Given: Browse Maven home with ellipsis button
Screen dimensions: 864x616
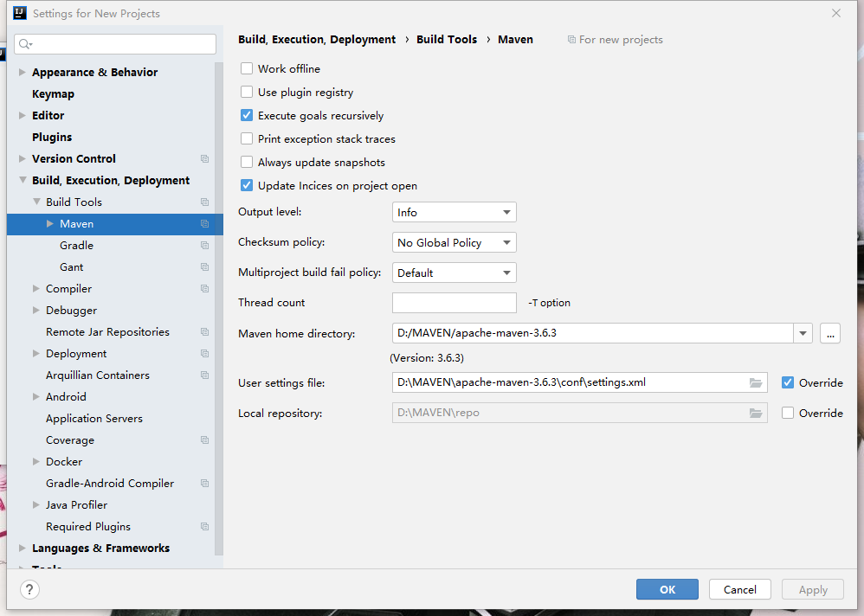Looking at the screenshot, I should [830, 334].
